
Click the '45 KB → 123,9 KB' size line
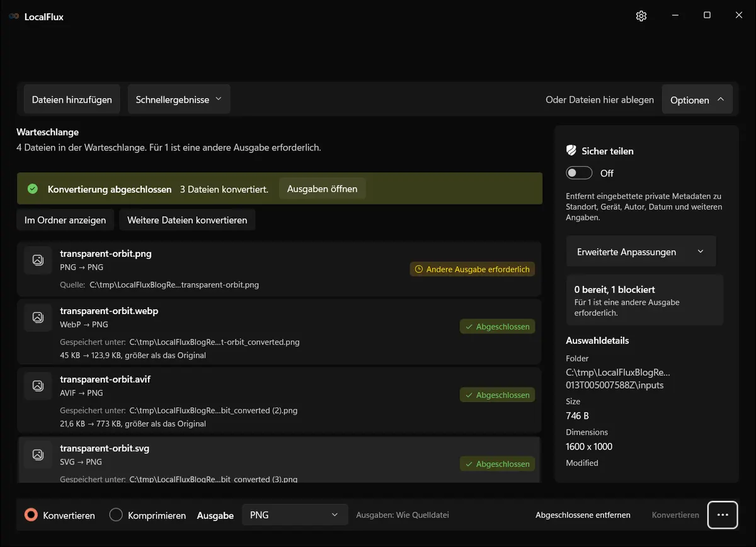(x=133, y=355)
